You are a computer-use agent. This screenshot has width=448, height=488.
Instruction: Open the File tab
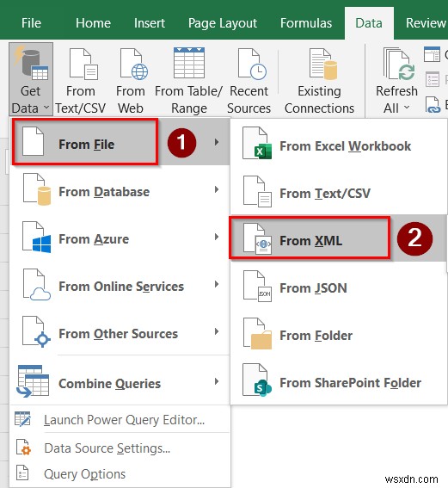point(31,23)
